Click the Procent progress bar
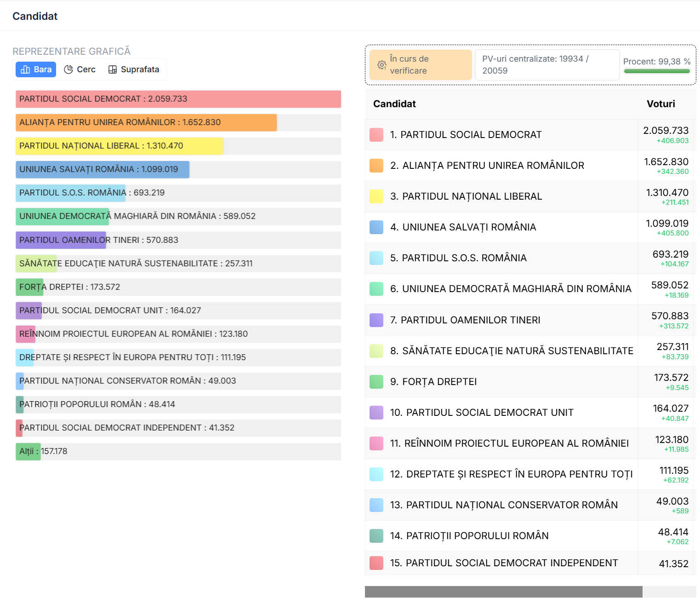This screenshot has height=598, width=700. 657,71
